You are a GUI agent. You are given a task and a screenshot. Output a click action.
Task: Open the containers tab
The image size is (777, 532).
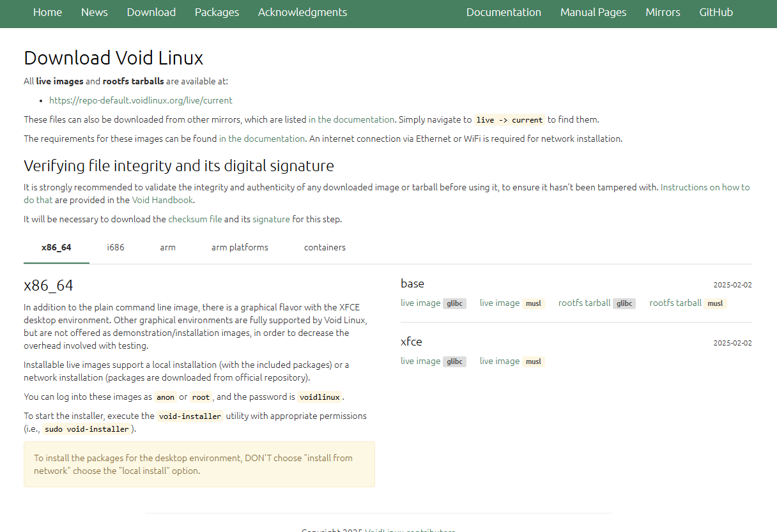[x=325, y=247]
